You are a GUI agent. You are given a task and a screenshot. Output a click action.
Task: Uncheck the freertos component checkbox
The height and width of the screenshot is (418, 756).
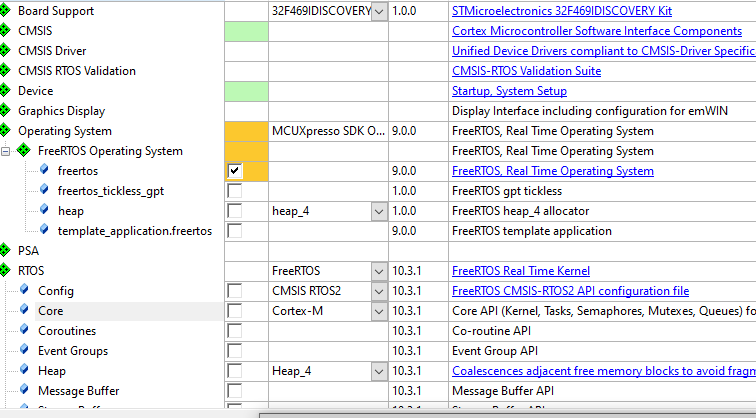[235, 171]
